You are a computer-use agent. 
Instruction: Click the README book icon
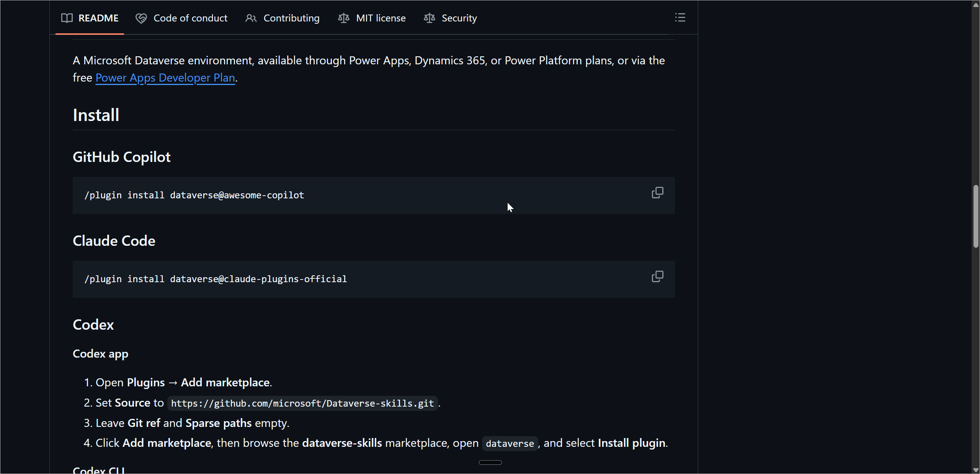pos(67,18)
